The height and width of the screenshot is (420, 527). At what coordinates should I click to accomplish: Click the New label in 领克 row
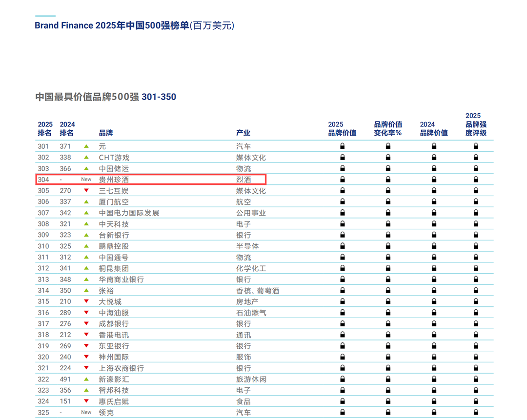coord(86,412)
